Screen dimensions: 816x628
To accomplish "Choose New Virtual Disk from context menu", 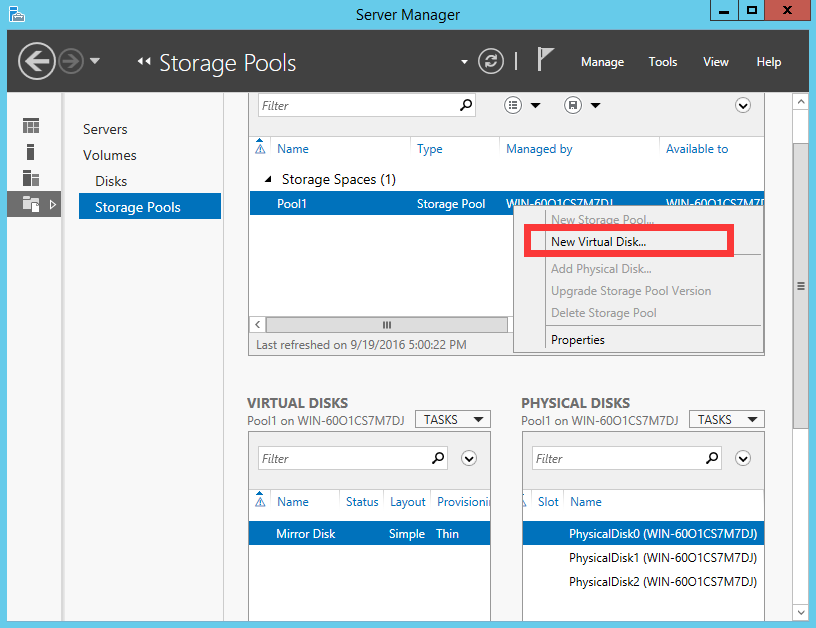I will click(598, 241).
